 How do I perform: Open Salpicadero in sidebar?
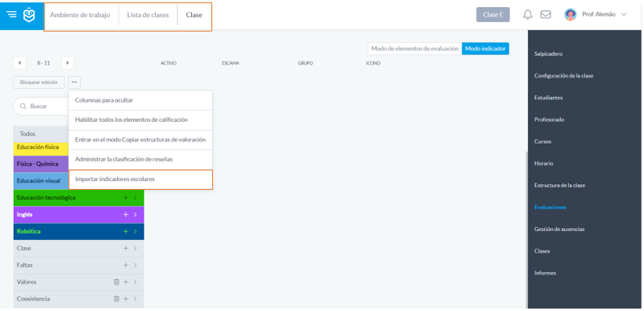pyautogui.click(x=548, y=54)
